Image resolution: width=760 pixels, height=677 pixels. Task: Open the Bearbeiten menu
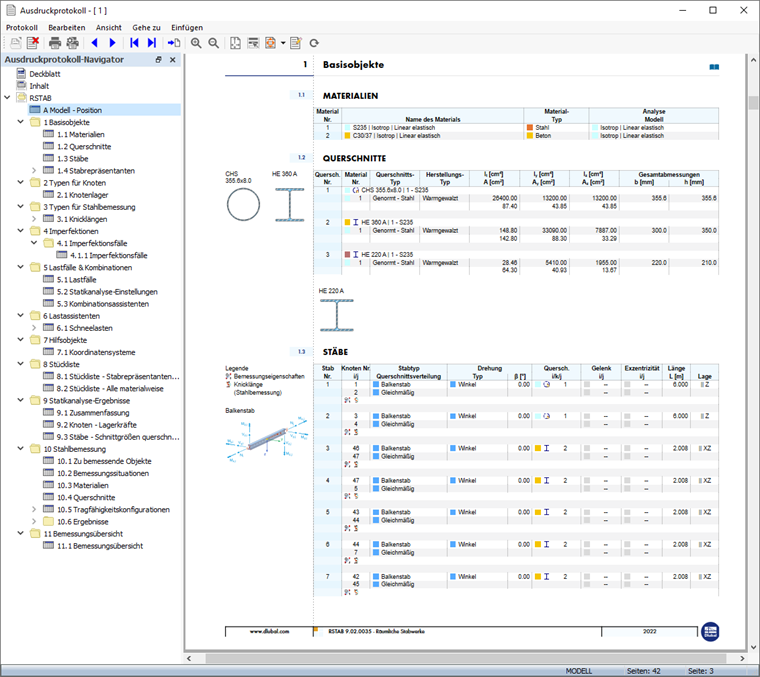[x=66, y=28]
